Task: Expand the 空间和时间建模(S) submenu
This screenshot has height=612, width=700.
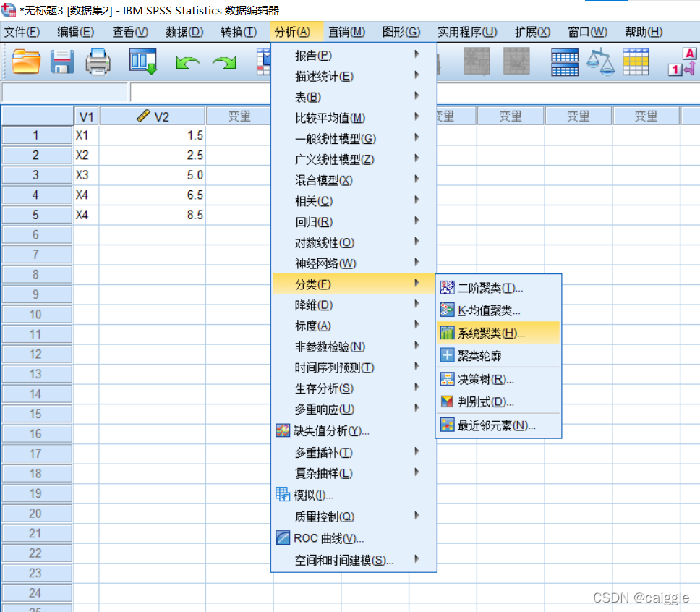Action: click(354, 560)
